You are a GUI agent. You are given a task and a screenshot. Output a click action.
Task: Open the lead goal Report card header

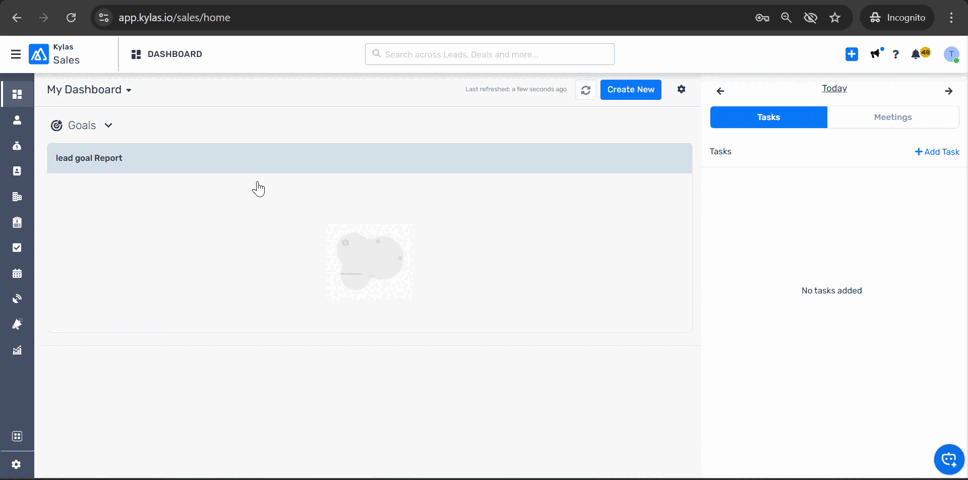coord(369,158)
